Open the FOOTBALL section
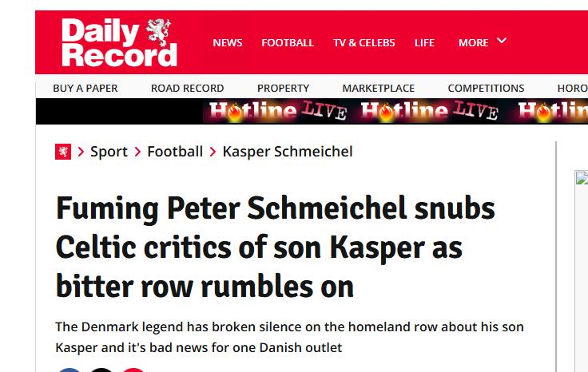Viewport: 588px width, 372px height. (x=288, y=42)
